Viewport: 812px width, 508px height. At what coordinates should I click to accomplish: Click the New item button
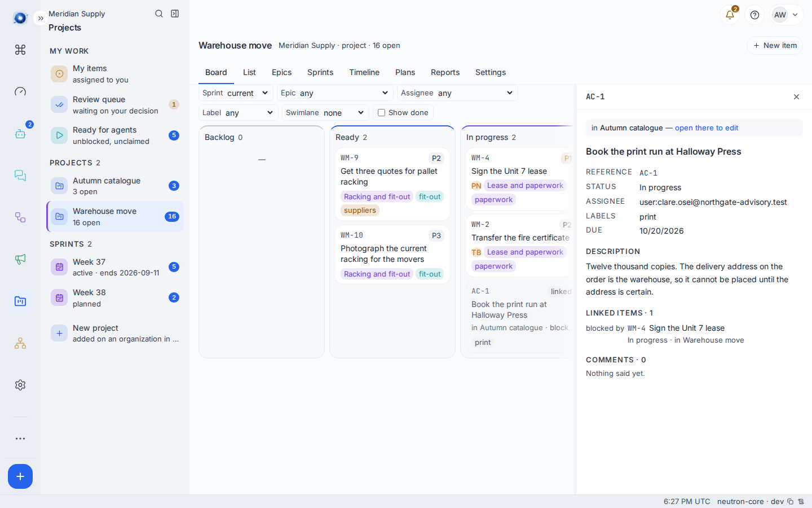pos(775,46)
